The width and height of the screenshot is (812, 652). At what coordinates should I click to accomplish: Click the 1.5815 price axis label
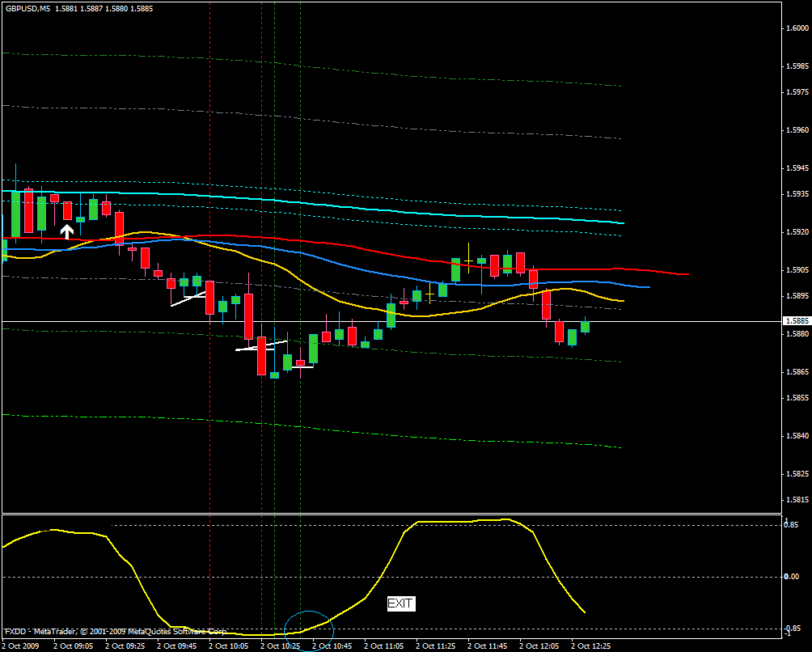point(797,500)
